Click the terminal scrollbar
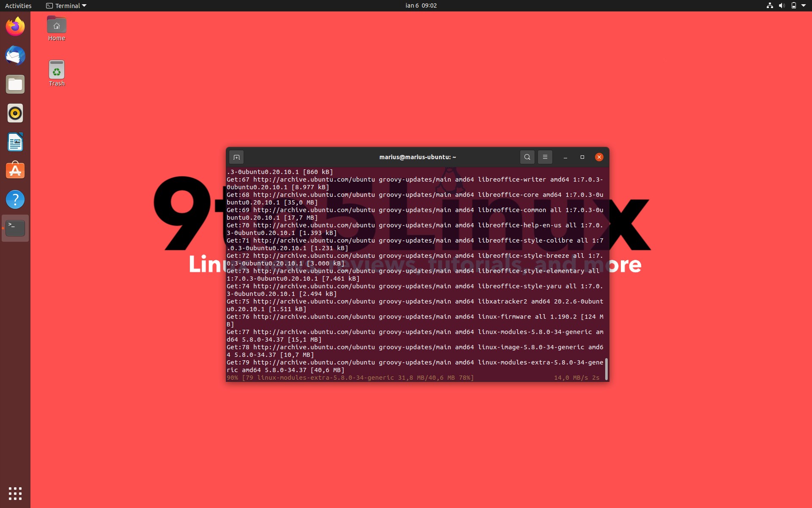The width and height of the screenshot is (812, 508). 606,369
